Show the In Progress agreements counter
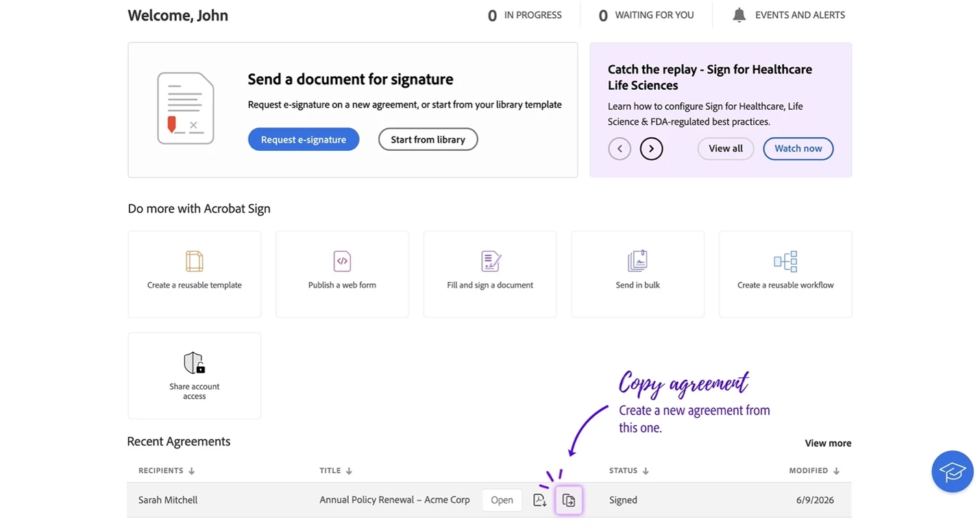 (x=524, y=15)
